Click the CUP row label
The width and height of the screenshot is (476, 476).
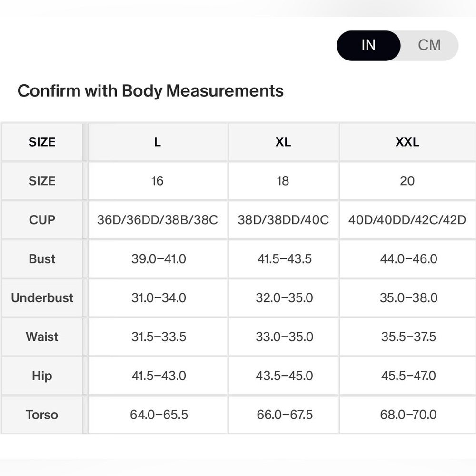[42, 220]
